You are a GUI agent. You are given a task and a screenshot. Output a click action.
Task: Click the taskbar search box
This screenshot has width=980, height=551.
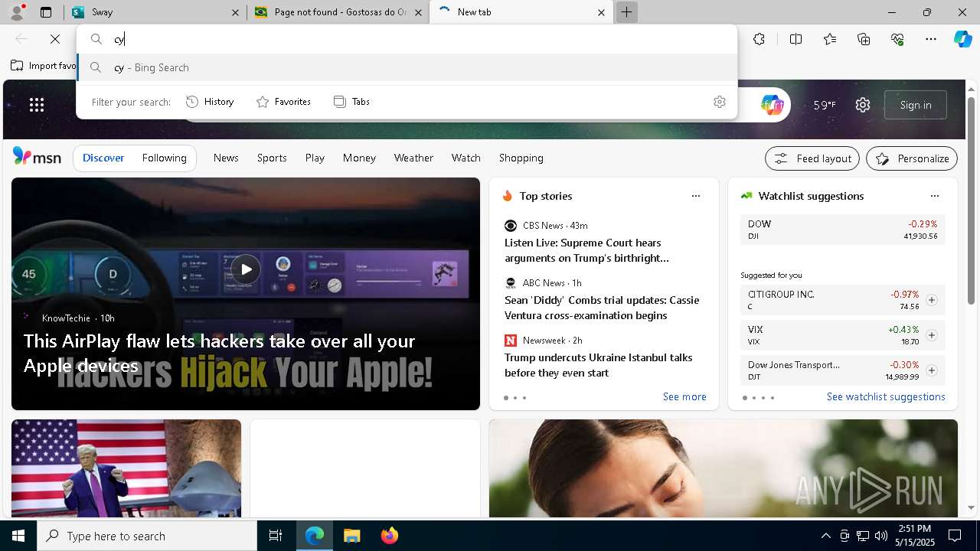click(x=147, y=536)
